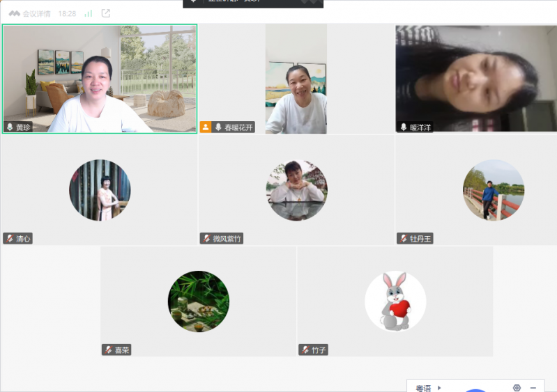Click the pop-out window icon in top bar

point(106,13)
